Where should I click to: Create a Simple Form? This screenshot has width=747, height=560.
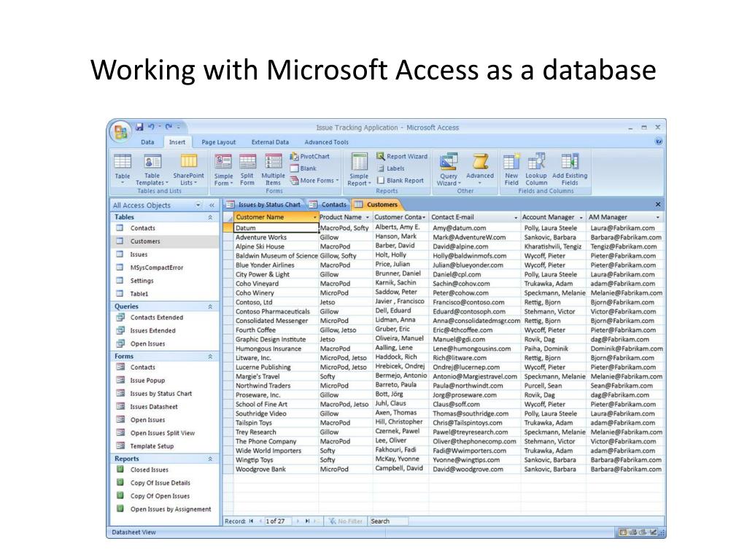pos(223,169)
